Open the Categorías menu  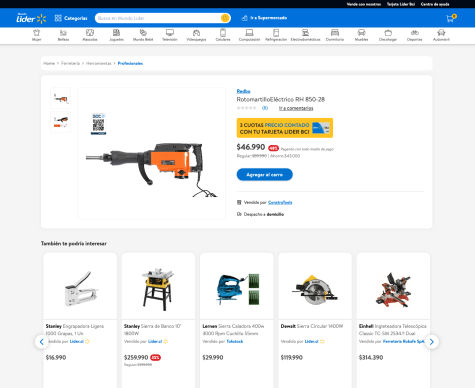click(x=71, y=18)
